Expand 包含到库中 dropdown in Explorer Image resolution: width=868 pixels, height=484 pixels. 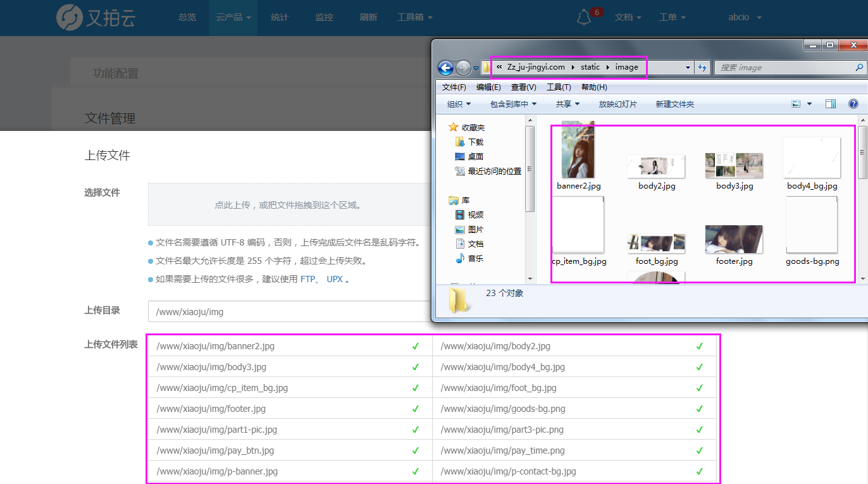tap(513, 104)
